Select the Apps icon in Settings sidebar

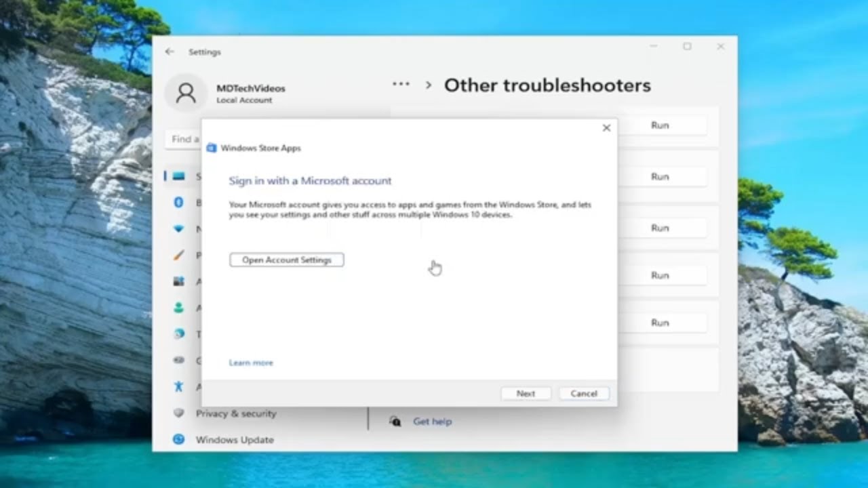point(179,281)
